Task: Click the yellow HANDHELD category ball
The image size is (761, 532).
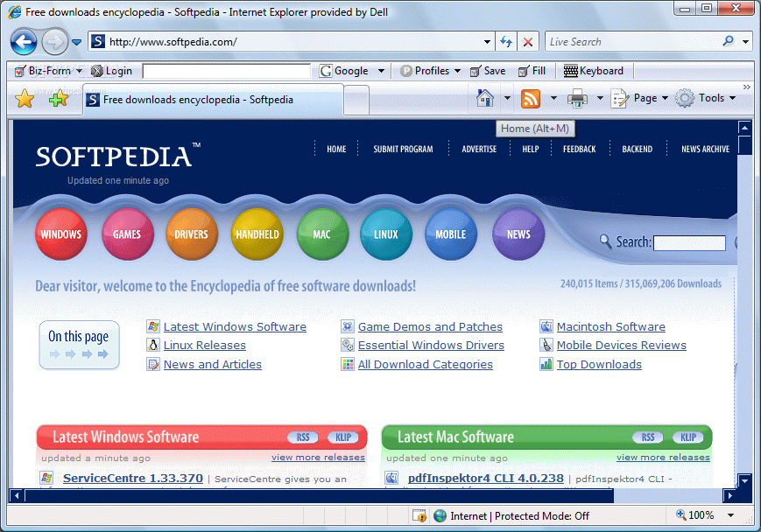Action: (257, 234)
